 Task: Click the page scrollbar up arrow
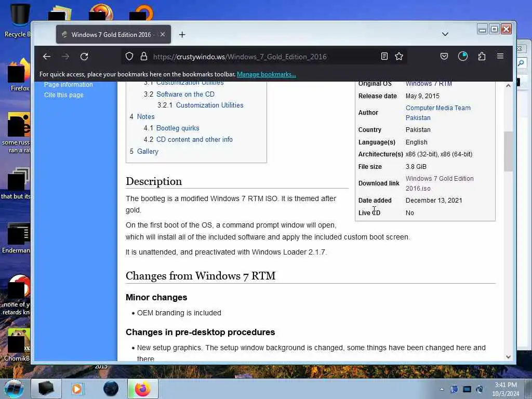(508, 86)
